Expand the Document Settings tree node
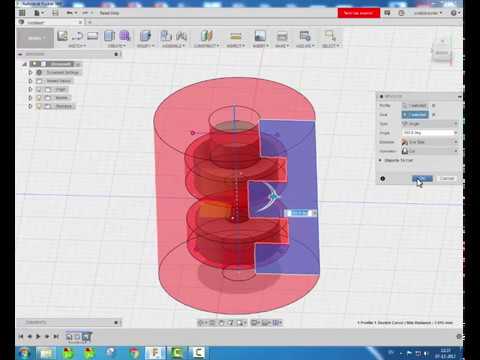 30,72
